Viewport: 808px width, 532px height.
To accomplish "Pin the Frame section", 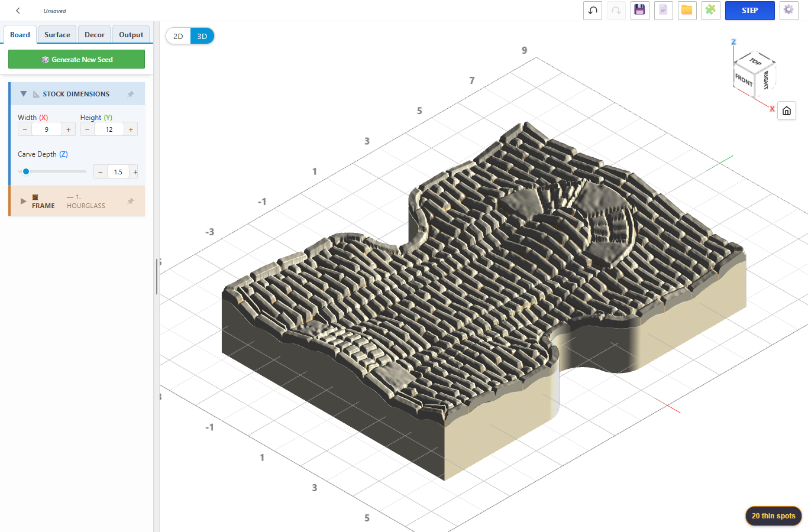I will click(x=131, y=202).
